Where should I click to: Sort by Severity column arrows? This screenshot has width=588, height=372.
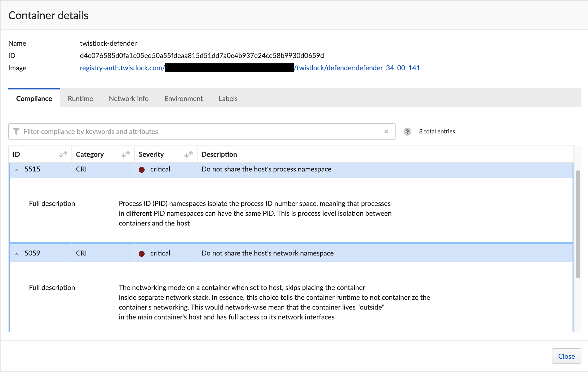pos(189,154)
